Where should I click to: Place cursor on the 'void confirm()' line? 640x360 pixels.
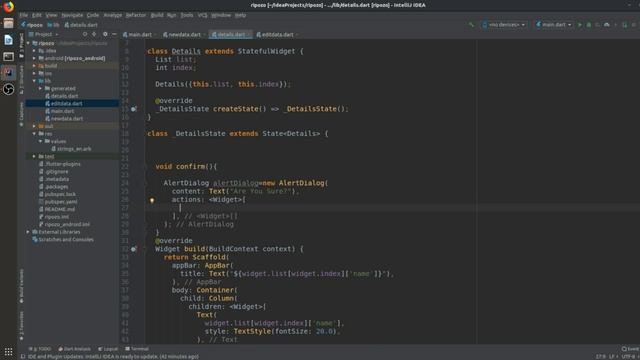click(x=186, y=167)
